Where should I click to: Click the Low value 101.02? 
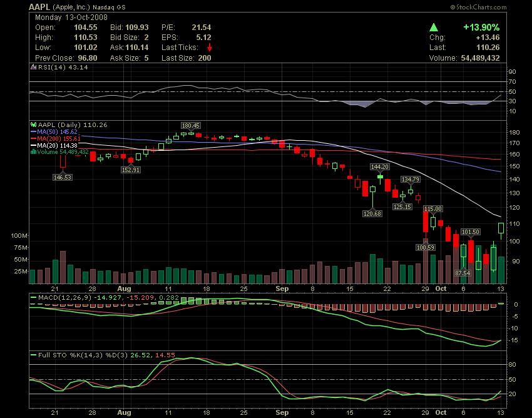(86, 48)
